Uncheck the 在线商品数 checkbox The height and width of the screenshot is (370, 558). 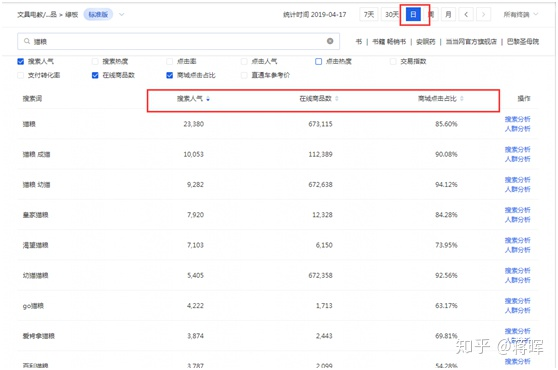[95, 75]
